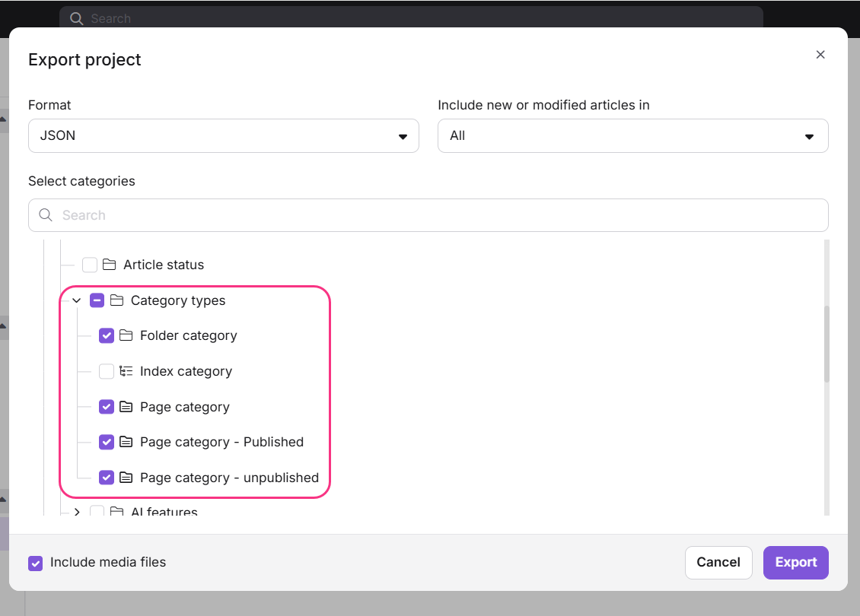Click the Select categories search field
The height and width of the screenshot is (616, 860).
428,214
